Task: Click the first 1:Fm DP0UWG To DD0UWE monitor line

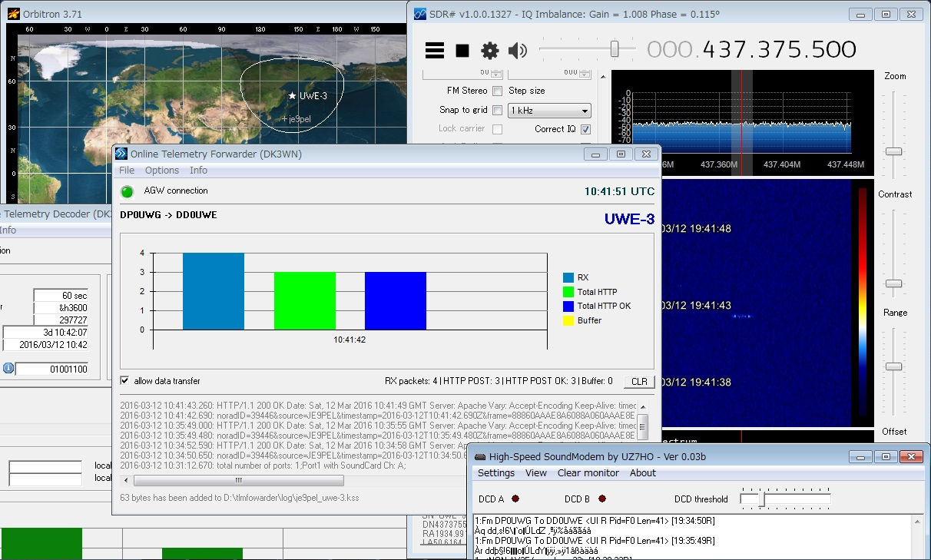Action: [x=595, y=520]
